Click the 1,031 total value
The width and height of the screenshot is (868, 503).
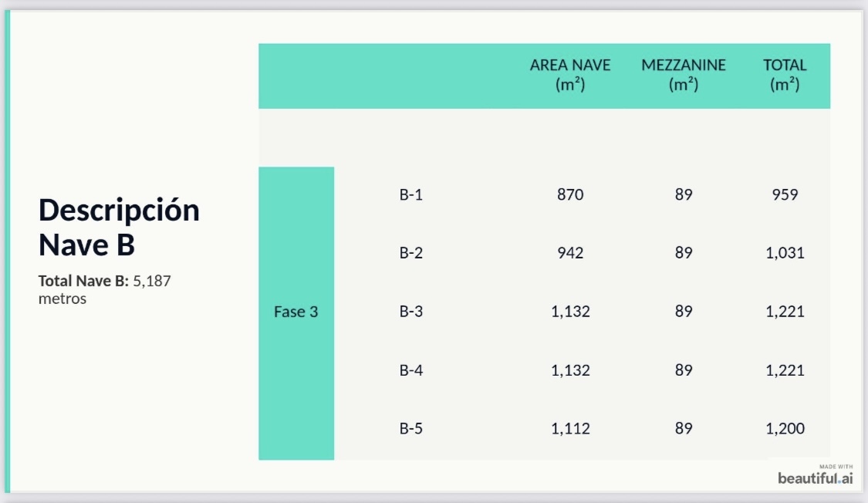click(x=785, y=253)
